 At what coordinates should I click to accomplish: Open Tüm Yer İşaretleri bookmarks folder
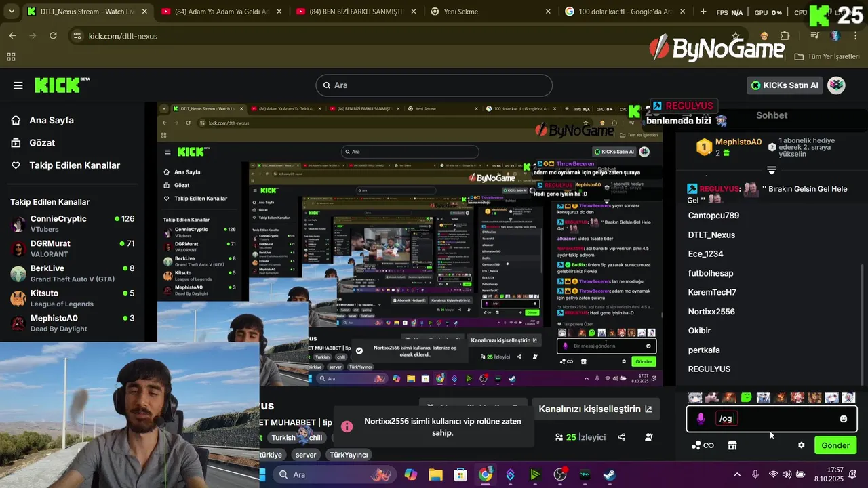[828, 56]
